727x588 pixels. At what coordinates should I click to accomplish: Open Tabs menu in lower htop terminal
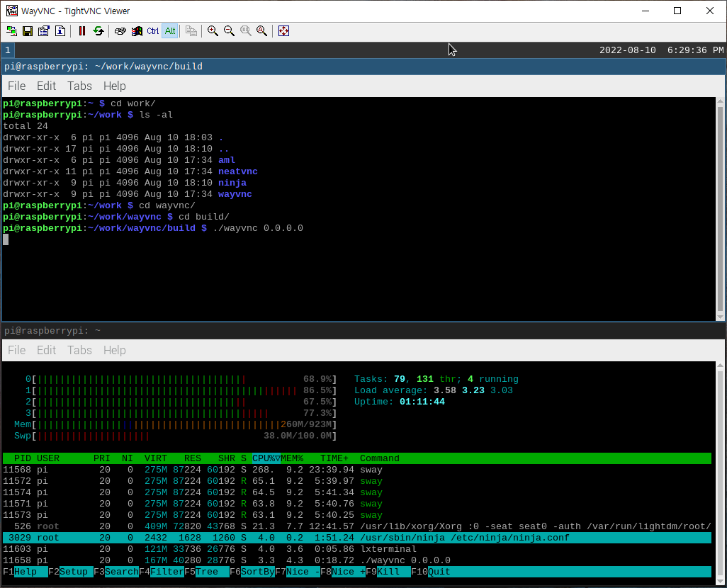tap(79, 350)
